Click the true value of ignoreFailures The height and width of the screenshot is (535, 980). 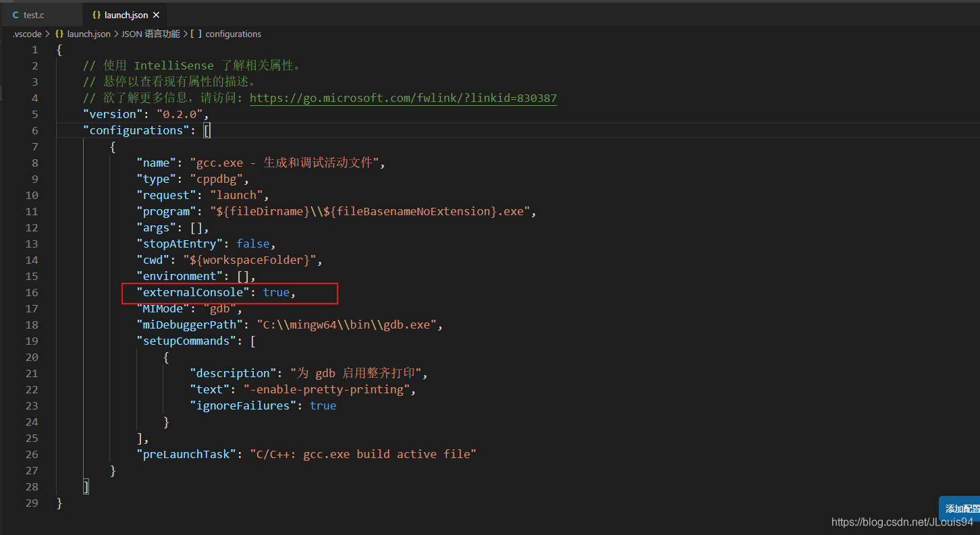[x=323, y=405]
